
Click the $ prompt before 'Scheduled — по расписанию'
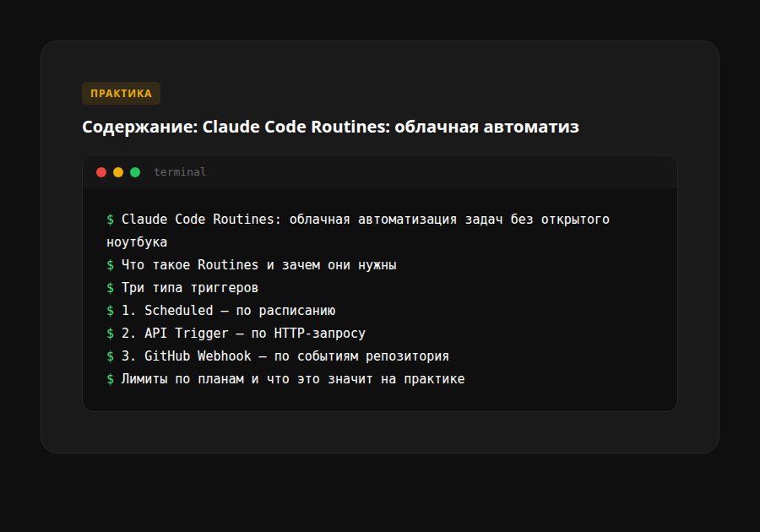[110, 310]
